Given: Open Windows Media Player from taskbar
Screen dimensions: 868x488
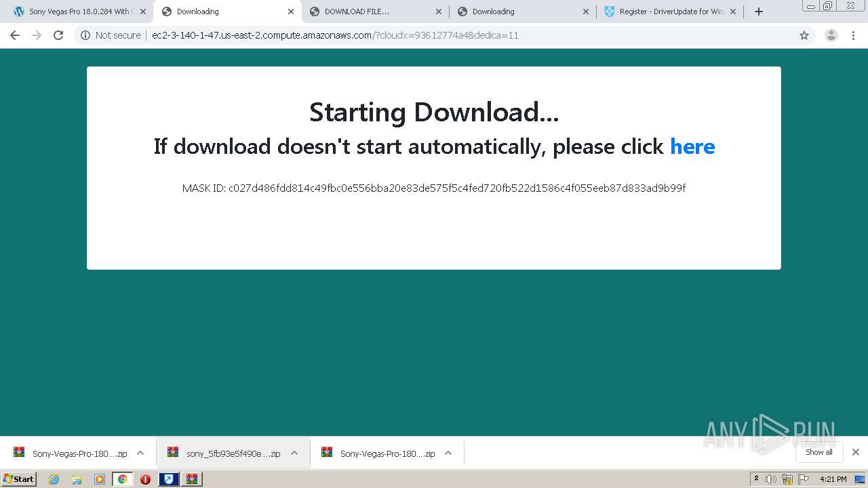Looking at the screenshot, I should [100, 479].
